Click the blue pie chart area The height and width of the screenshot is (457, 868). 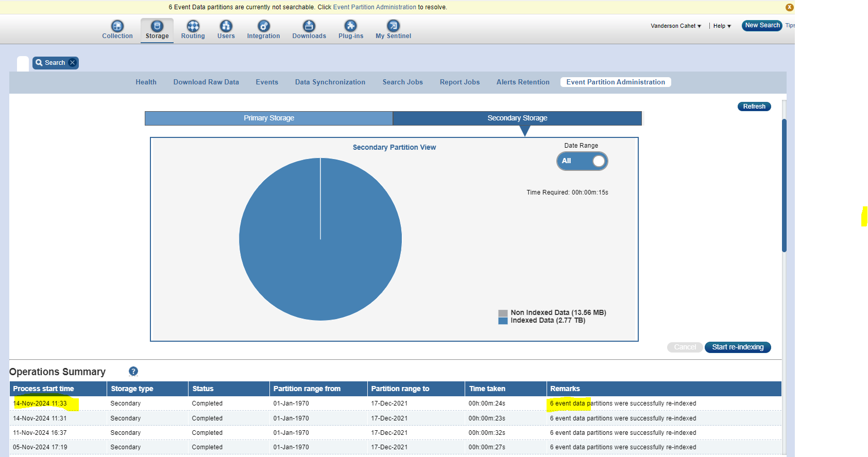[x=320, y=239]
